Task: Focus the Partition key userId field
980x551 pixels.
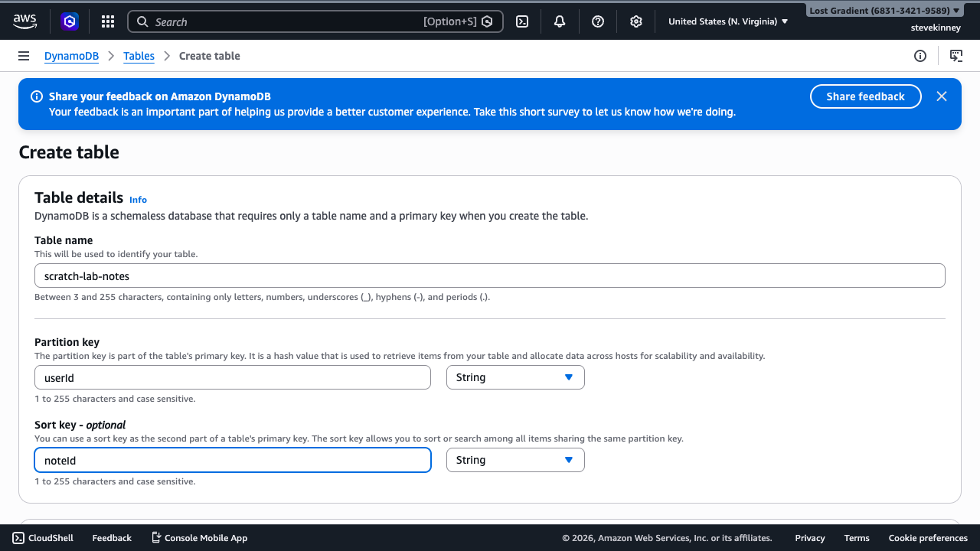Action: tap(233, 377)
